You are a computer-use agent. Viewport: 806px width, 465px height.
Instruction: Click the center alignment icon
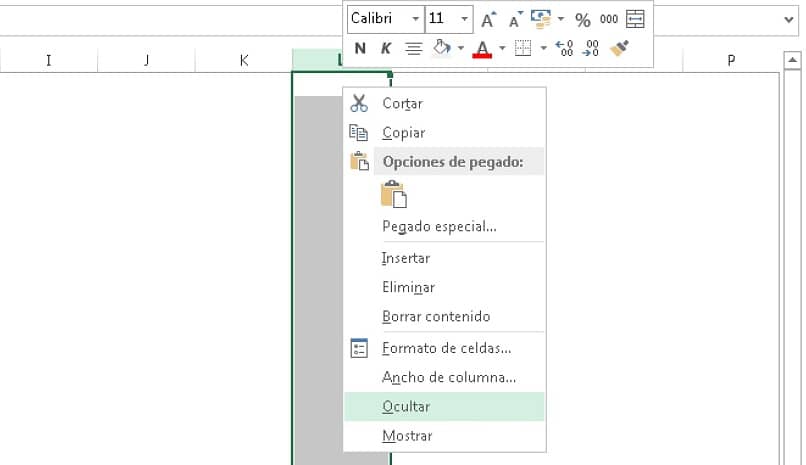pos(413,47)
